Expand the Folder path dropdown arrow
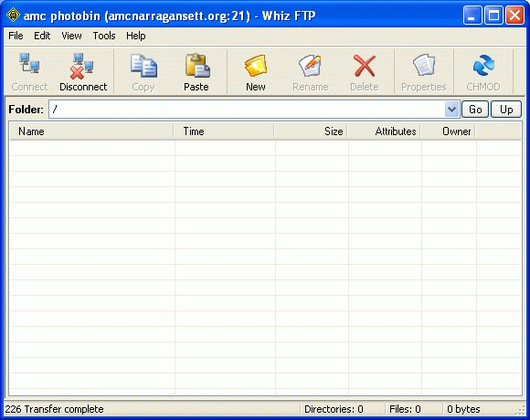530x420 pixels. pyautogui.click(x=451, y=110)
